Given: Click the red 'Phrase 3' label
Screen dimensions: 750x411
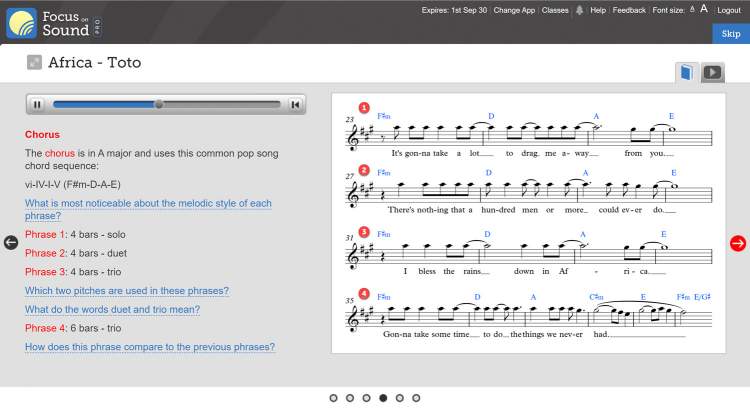Looking at the screenshot, I should coord(44,272).
